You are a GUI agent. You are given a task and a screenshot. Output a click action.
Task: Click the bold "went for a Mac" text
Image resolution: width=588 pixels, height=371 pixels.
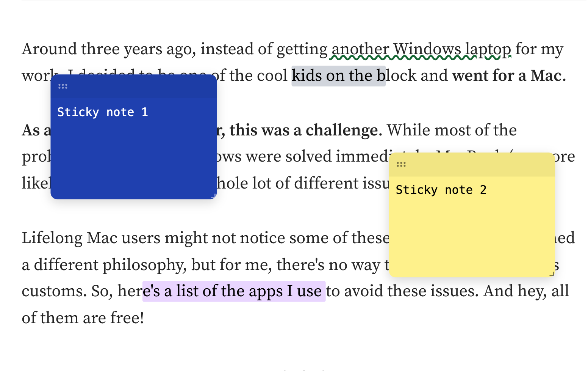[507, 76]
